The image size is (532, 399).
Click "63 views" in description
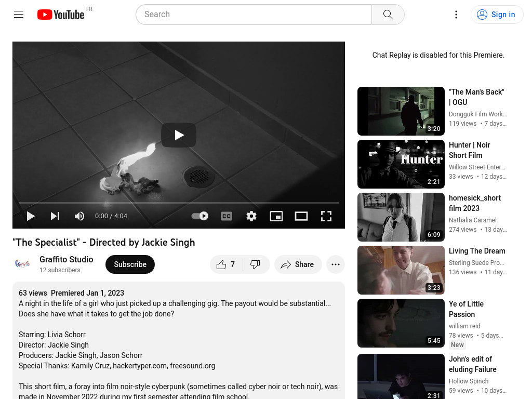(33, 293)
